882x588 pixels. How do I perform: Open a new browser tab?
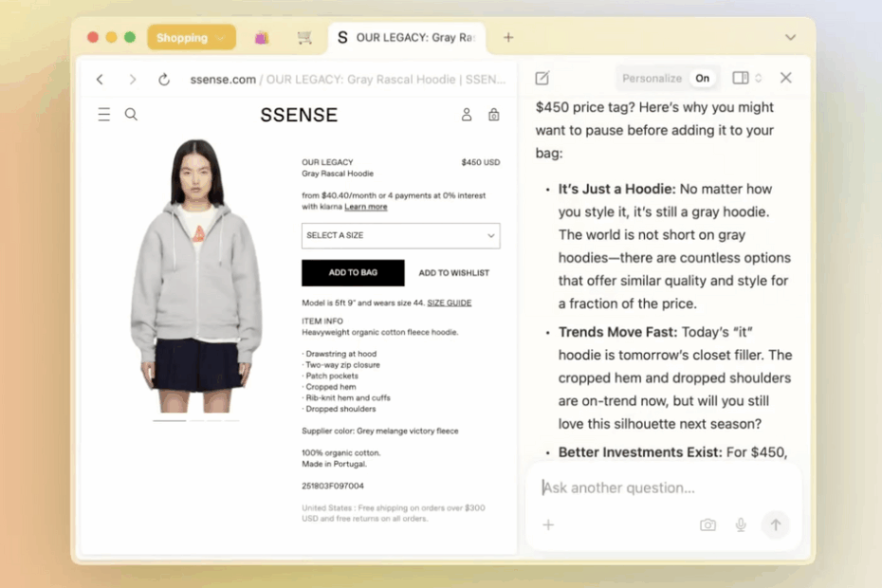[508, 38]
